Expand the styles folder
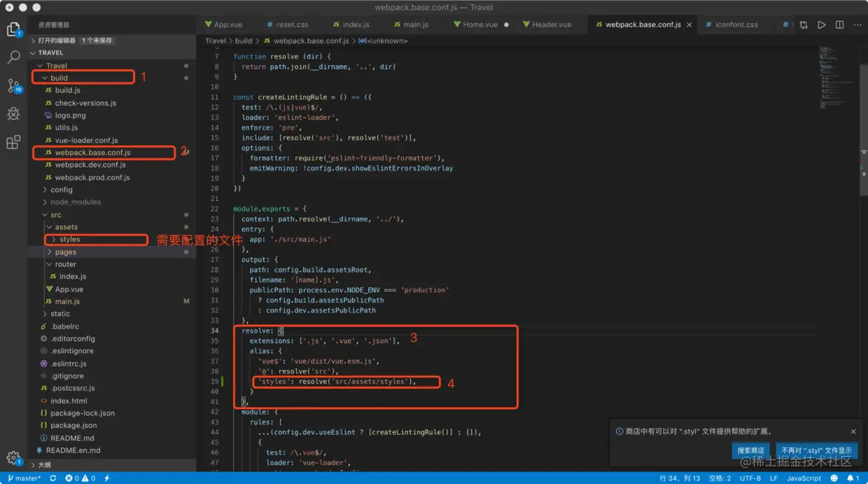 coord(69,240)
